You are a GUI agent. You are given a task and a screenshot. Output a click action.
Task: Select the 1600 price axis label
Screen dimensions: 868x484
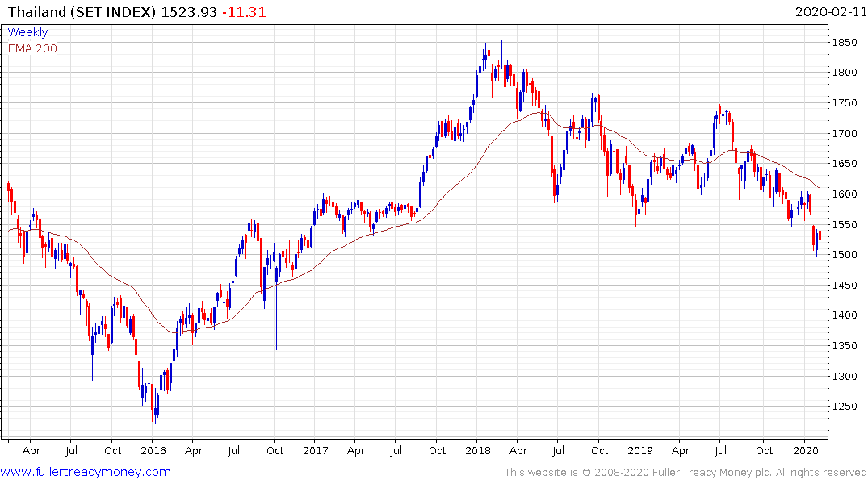pyautogui.click(x=845, y=194)
